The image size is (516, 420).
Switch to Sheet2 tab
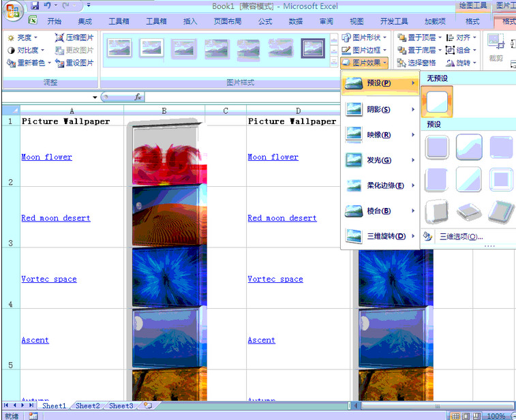pyautogui.click(x=87, y=406)
